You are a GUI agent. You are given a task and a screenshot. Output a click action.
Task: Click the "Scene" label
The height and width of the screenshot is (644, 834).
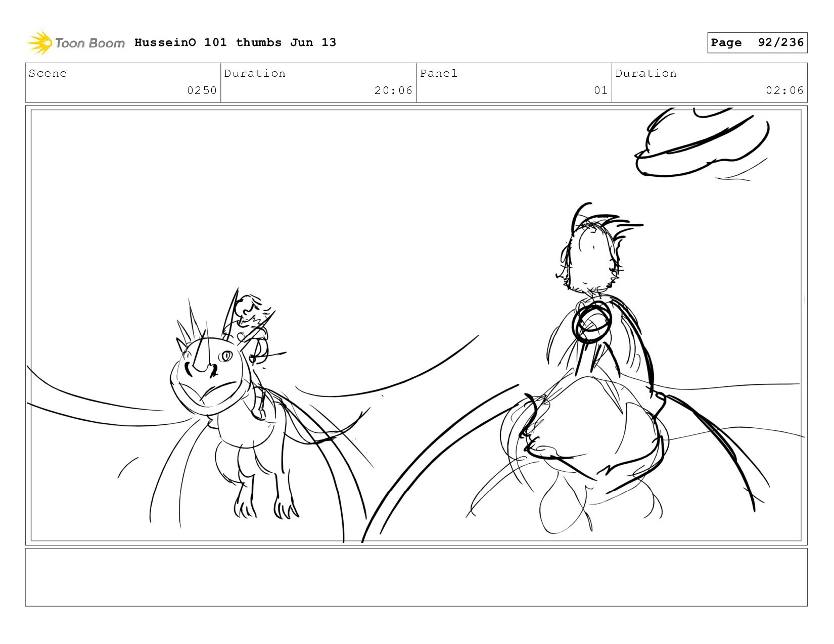pos(48,73)
